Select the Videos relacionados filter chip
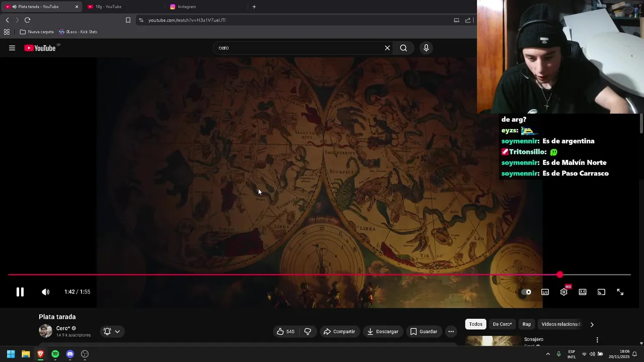This screenshot has width=644, height=362. [x=560, y=324]
